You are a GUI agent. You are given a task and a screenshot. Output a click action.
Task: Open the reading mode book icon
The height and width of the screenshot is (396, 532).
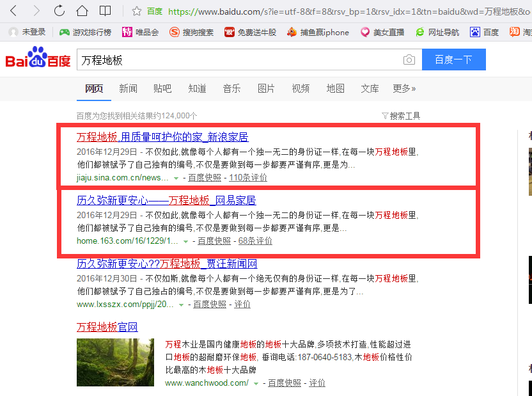(x=105, y=11)
